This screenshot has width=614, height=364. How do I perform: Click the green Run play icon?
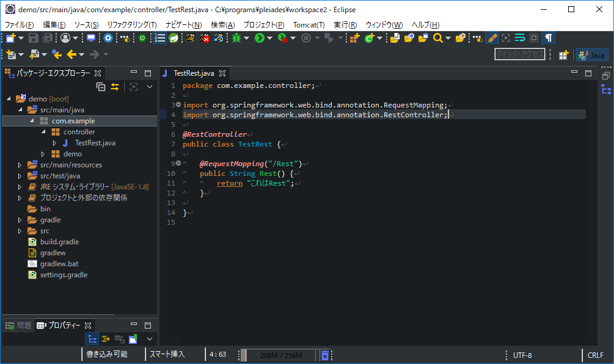point(259,38)
